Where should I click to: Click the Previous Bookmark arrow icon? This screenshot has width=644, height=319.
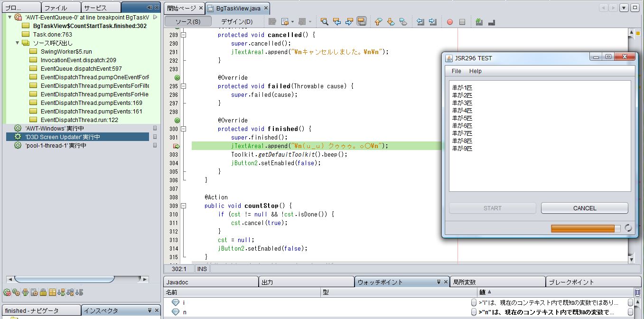coord(378,22)
